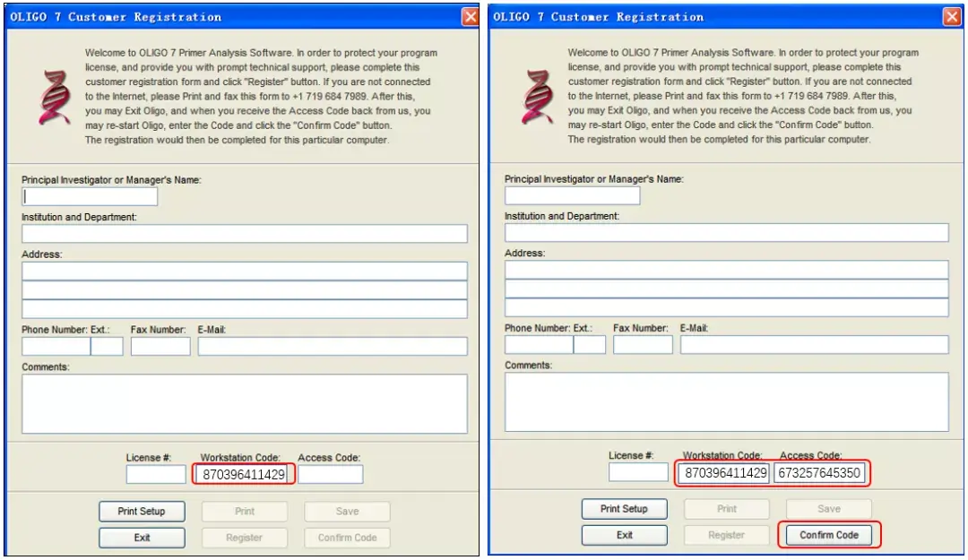Click "Comments:" label in right window
This screenshot has width=968, height=560.
[x=529, y=365]
